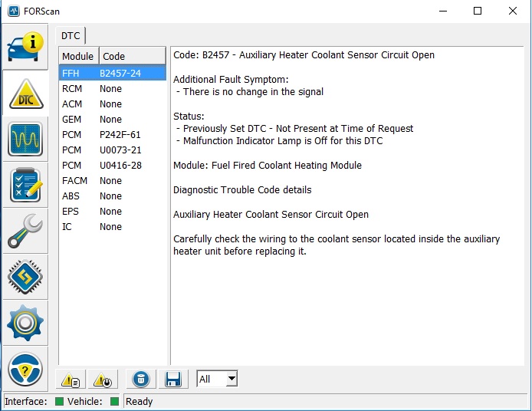Maximize the FORScan window
Viewport: 532px width, 411px height.
tap(478, 11)
